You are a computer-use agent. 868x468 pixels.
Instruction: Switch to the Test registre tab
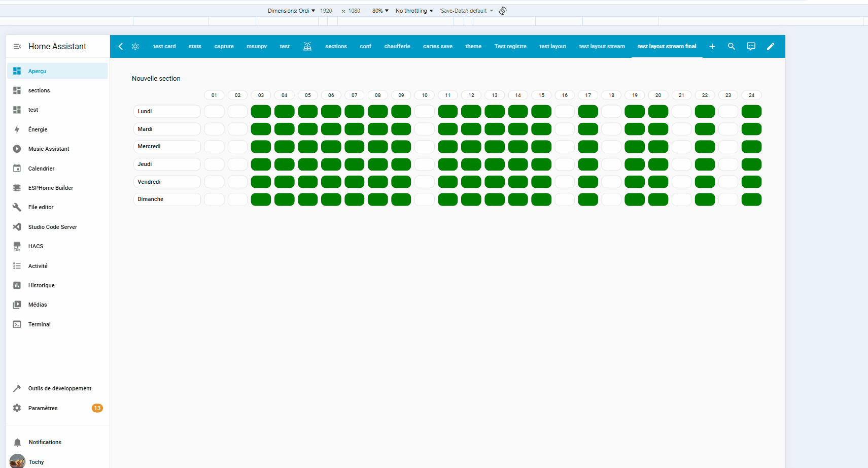point(510,46)
